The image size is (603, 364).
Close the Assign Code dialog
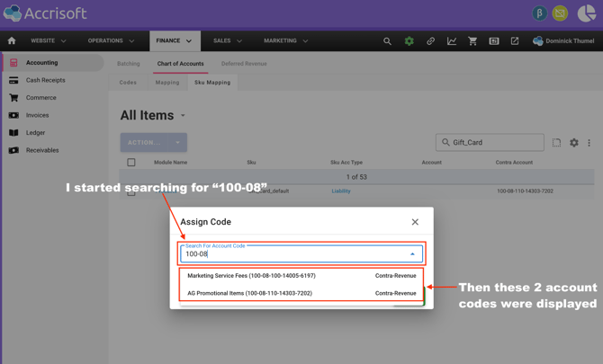(x=415, y=222)
